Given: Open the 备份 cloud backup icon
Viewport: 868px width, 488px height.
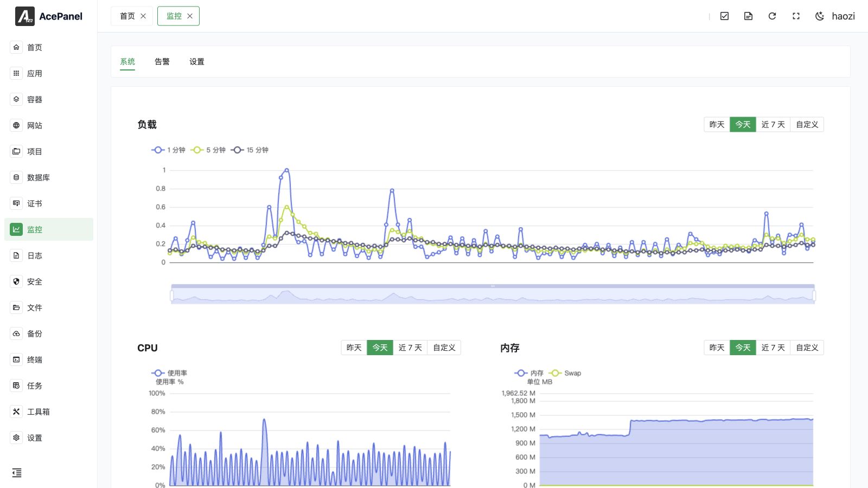Looking at the screenshot, I should (x=16, y=333).
